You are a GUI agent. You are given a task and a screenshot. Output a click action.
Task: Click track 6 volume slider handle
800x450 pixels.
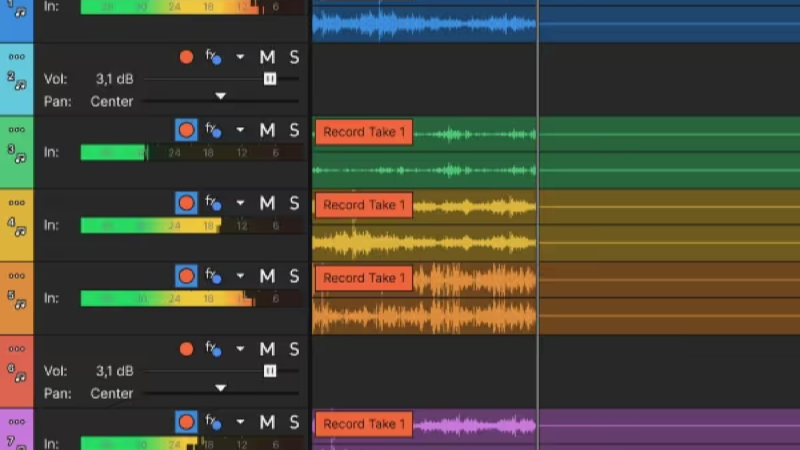(x=270, y=371)
